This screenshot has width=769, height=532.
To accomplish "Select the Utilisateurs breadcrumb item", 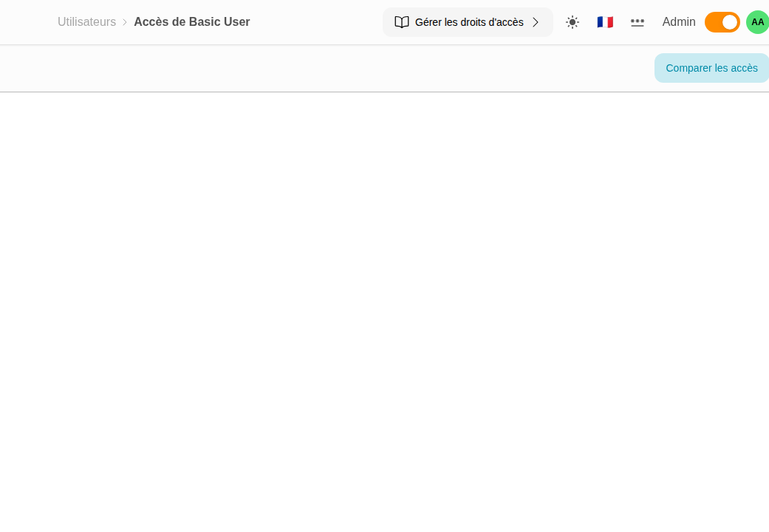I will pyautogui.click(x=86, y=22).
